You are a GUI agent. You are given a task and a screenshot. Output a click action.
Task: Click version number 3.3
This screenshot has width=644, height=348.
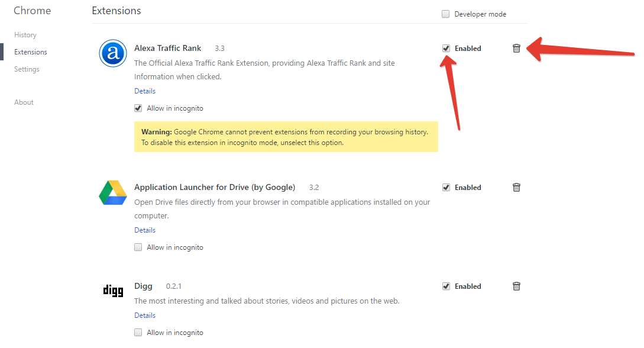click(x=220, y=49)
